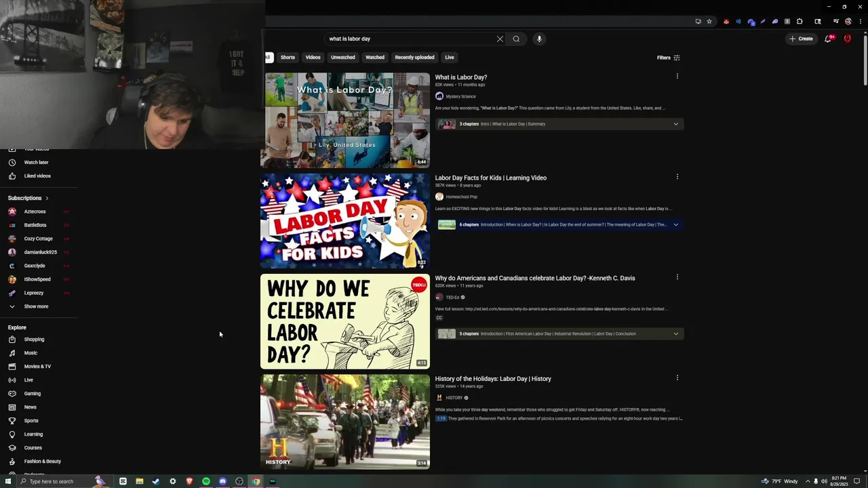Select the Unwatched filter chip
Screen dimensions: 868x488
pos(342,58)
